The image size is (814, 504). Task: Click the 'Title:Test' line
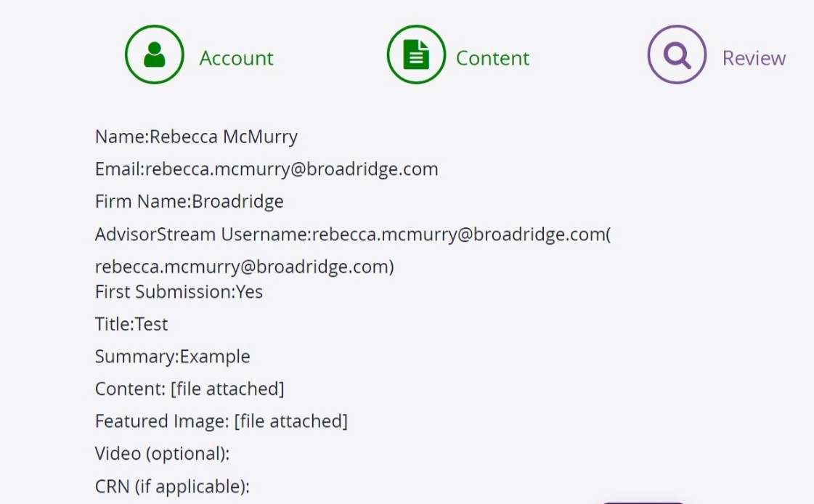pyautogui.click(x=131, y=325)
